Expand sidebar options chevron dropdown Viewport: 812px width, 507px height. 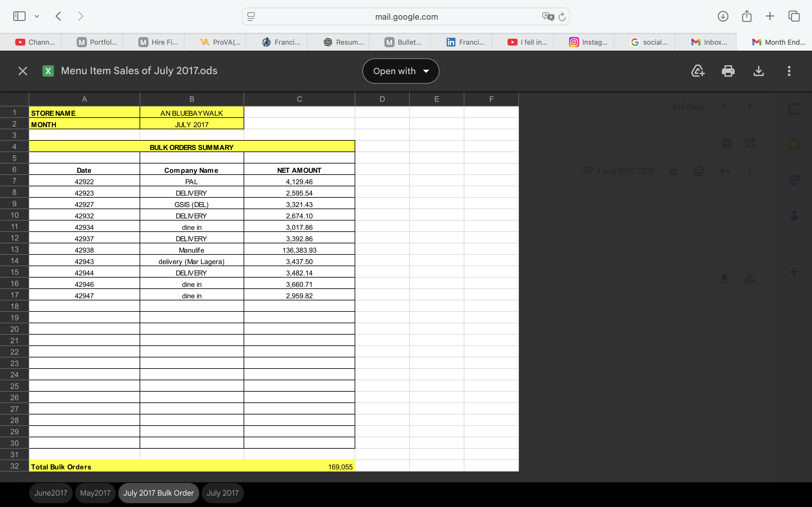[x=37, y=16]
